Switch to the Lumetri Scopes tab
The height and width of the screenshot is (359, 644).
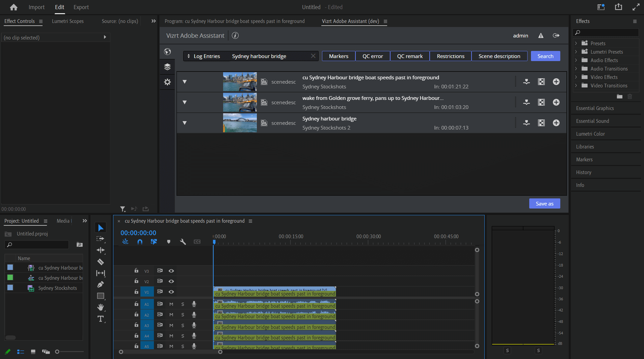(68, 21)
